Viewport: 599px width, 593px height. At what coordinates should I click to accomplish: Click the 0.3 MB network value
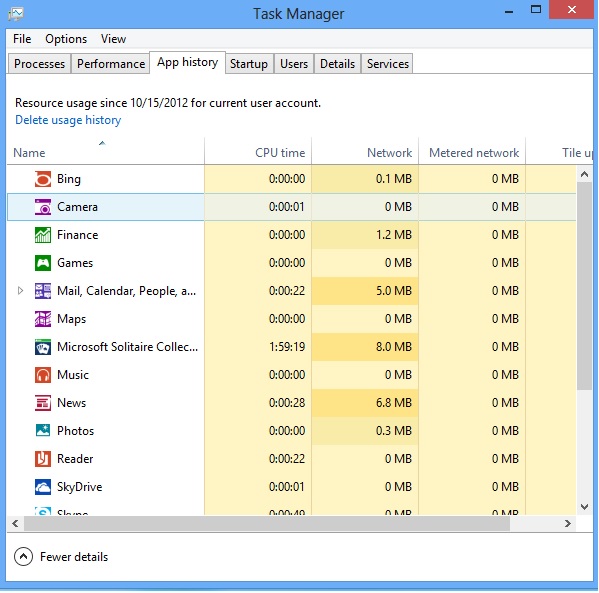(x=394, y=431)
